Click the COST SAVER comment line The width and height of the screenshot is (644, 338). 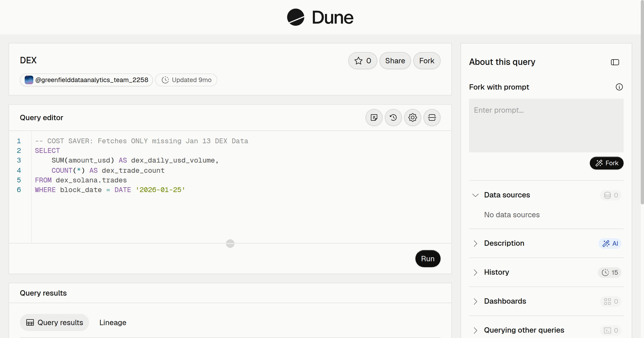pos(141,141)
